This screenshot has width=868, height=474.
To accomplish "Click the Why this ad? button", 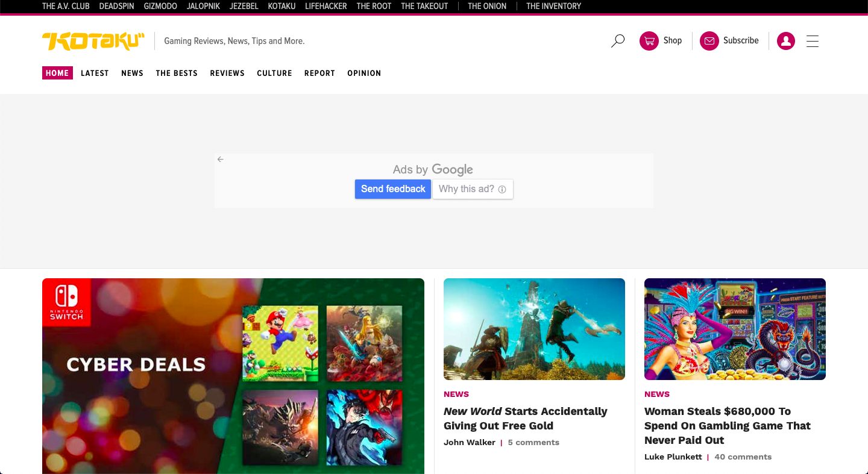I will pyautogui.click(x=473, y=189).
